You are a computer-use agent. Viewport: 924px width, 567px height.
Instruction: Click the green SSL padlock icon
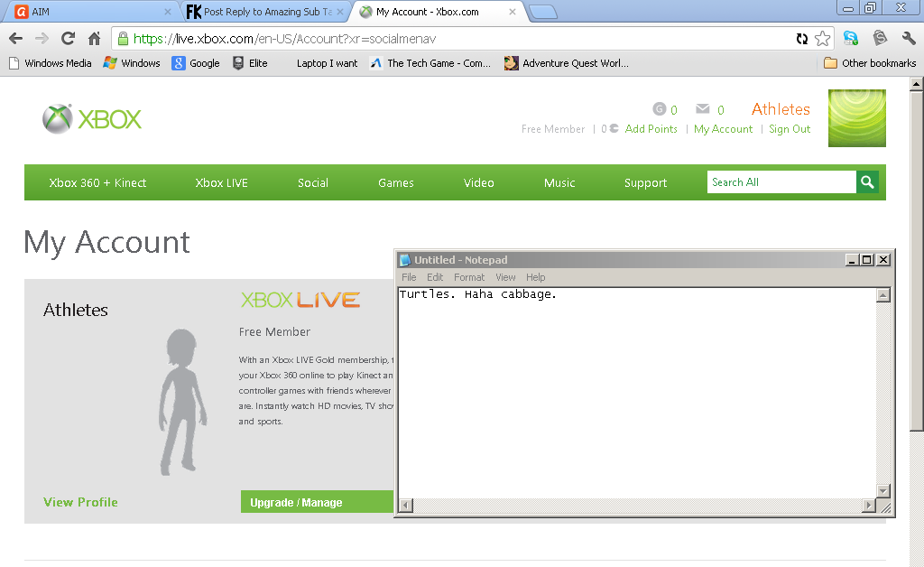click(123, 39)
